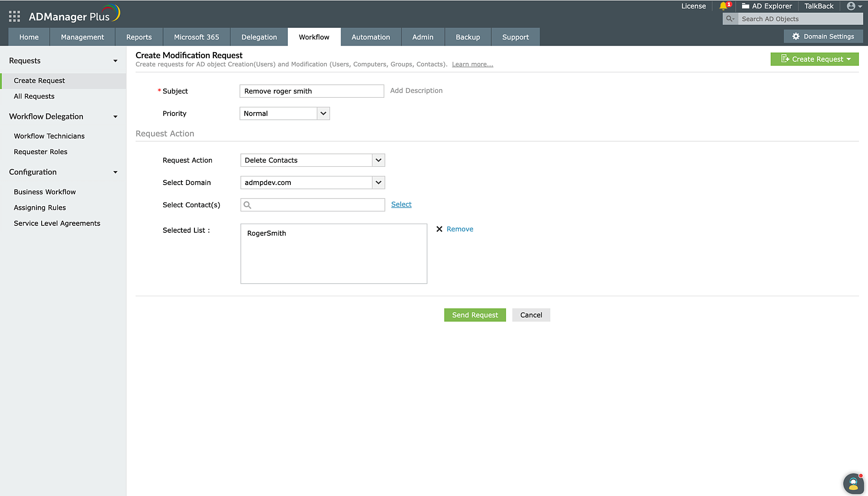Open the Select Domain dropdown

[378, 182]
